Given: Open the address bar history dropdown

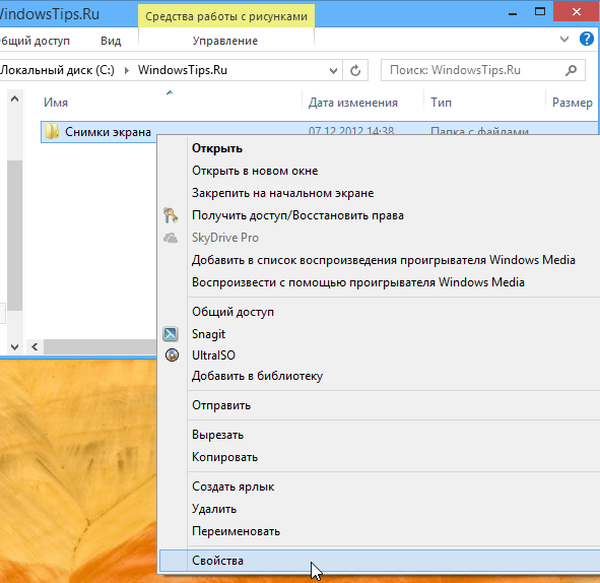Looking at the screenshot, I should (x=336, y=71).
